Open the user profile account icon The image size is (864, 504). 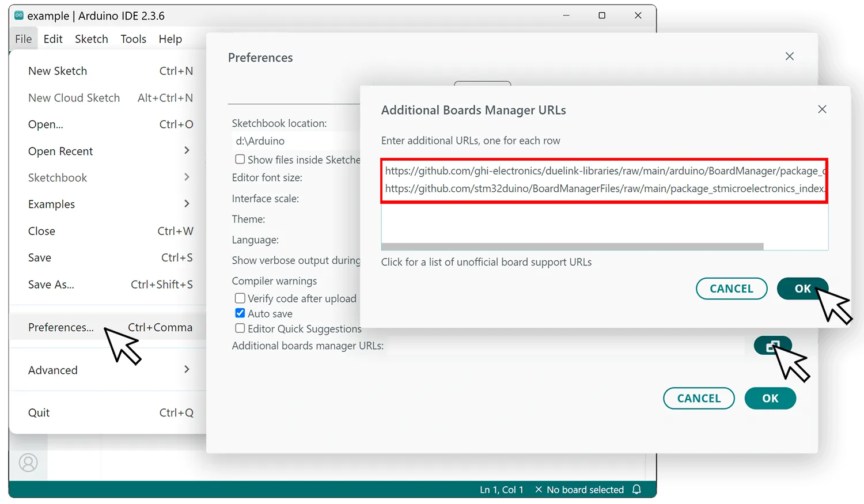click(28, 463)
